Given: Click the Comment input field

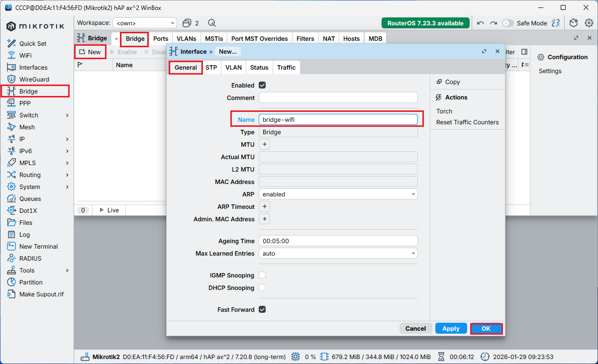Looking at the screenshot, I should (338, 98).
